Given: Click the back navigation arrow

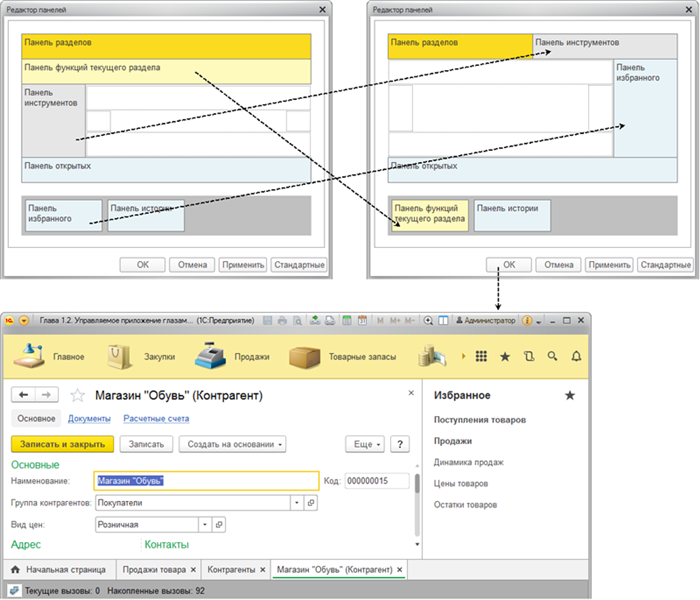Looking at the screenshot, I should tap(25, 396).
